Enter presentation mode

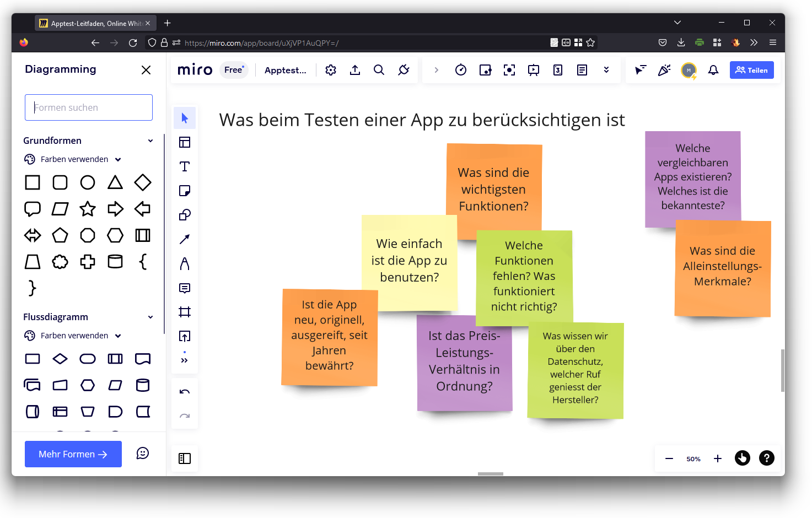click(x=533, y=70)
